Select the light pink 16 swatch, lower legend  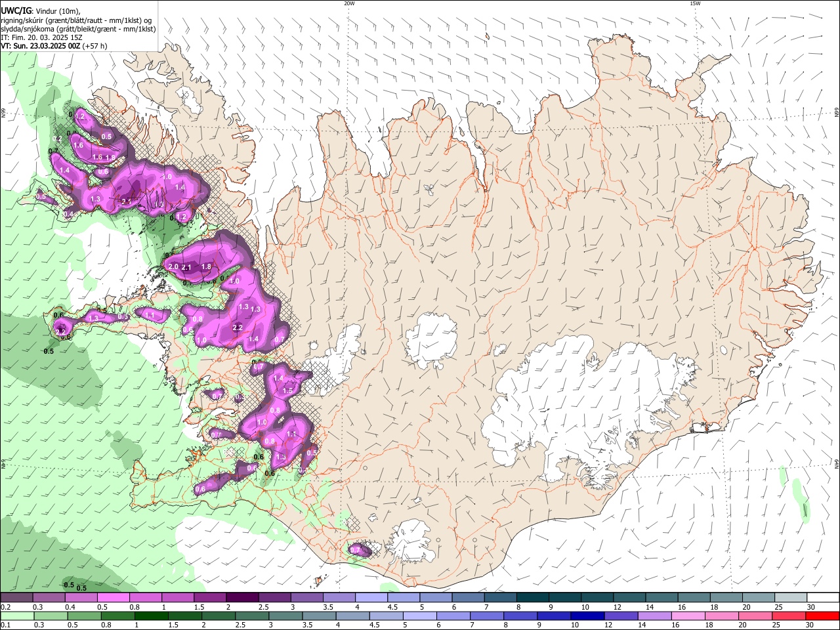(x=687, y=616)
